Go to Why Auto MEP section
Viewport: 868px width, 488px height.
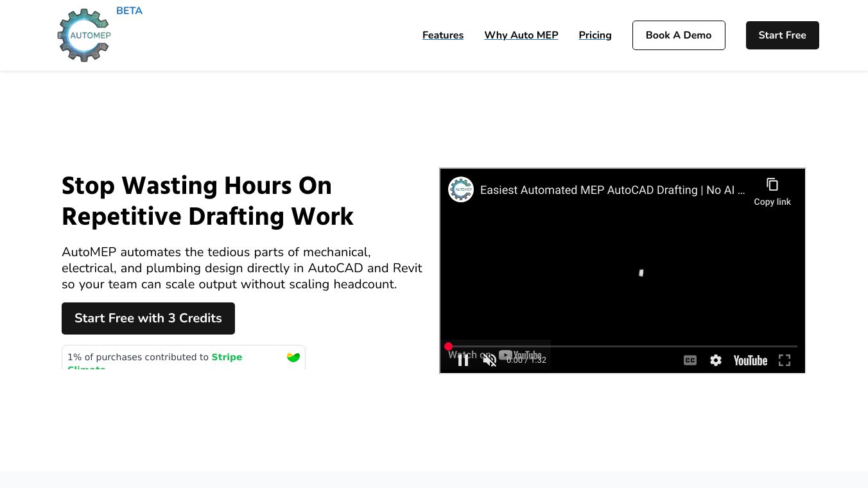pos(521,35)
